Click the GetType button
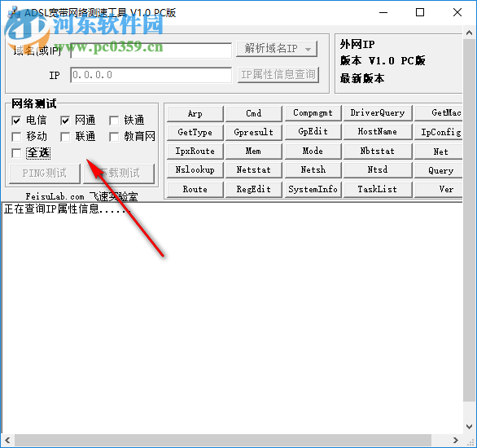Viewport: 477px width, 448px height. click(x=195, y=133)
